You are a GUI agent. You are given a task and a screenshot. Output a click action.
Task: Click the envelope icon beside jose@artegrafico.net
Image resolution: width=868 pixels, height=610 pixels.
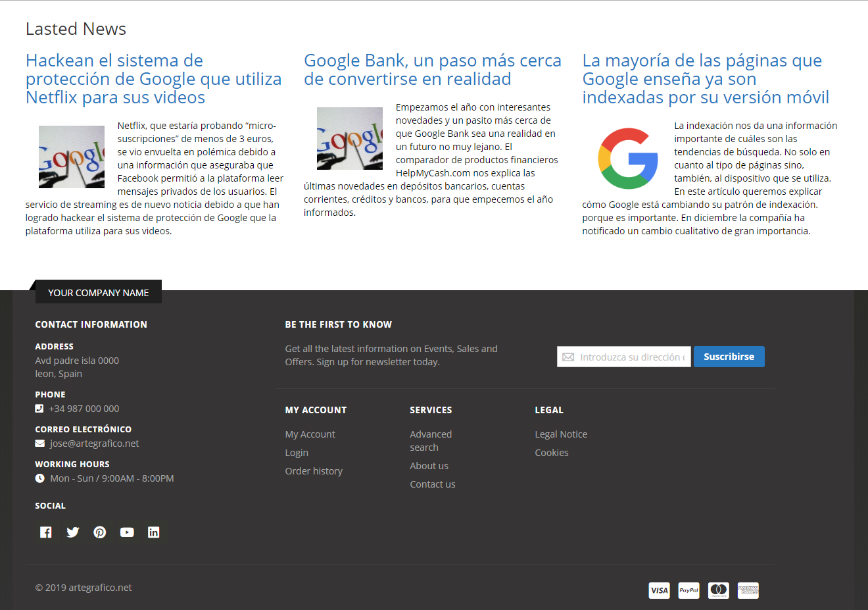40,444
